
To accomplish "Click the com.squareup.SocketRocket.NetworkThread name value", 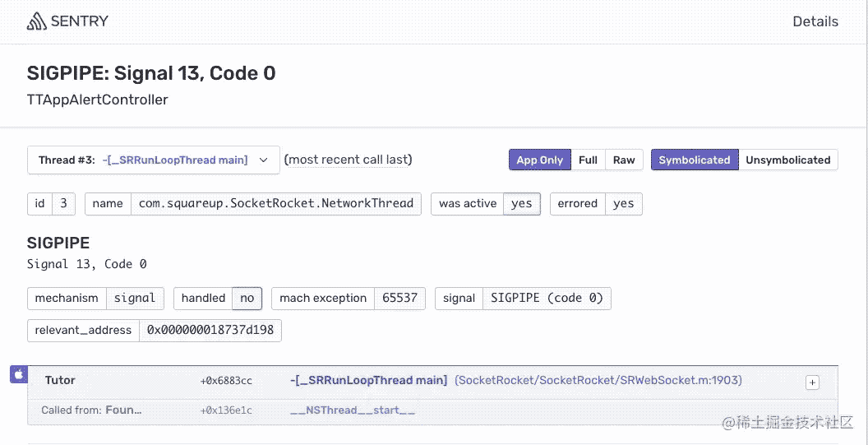I will [275, 204].
